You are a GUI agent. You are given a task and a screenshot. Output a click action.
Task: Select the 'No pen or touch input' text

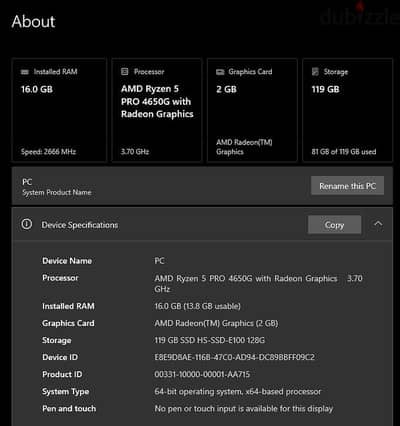pos(243,408)
